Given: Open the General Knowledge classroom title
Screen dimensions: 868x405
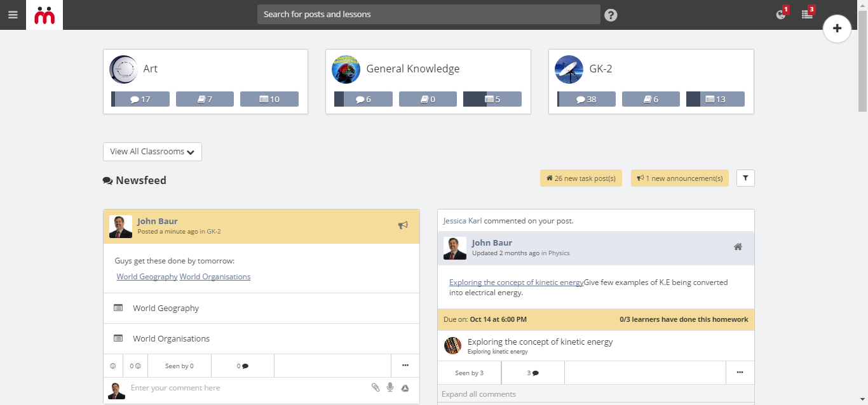Looking at the screenshot, I should (x=413, y=69).
